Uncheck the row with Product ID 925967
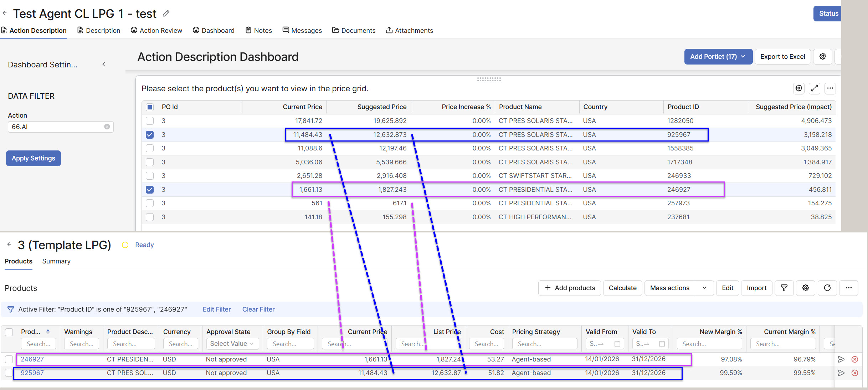 [x=150, y=135]
